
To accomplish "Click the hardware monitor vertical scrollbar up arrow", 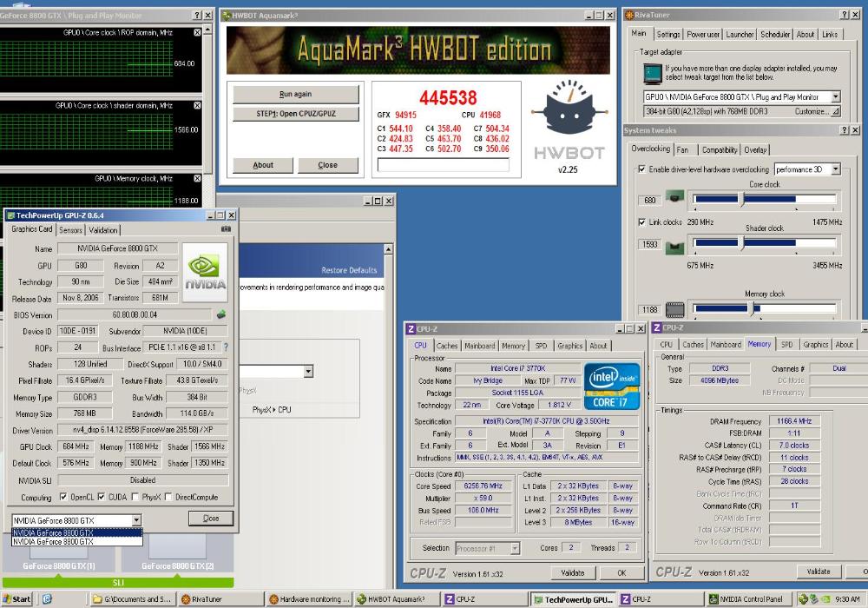I will pyautogui.click(x=207, y=29).
